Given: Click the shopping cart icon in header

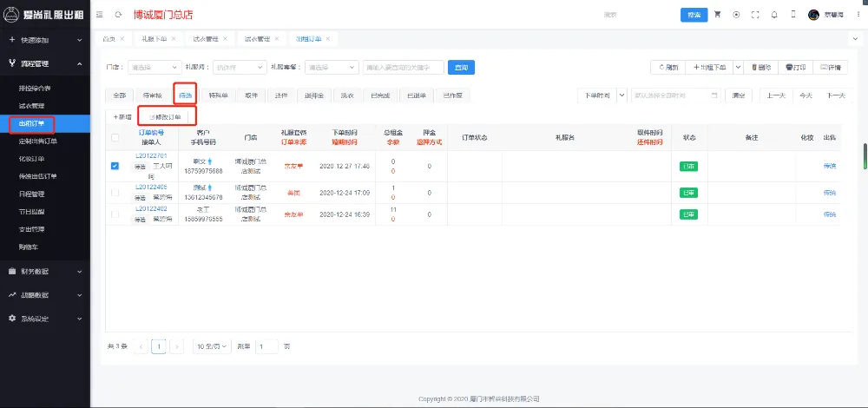Looking at the screenshot, I should 718,15.
